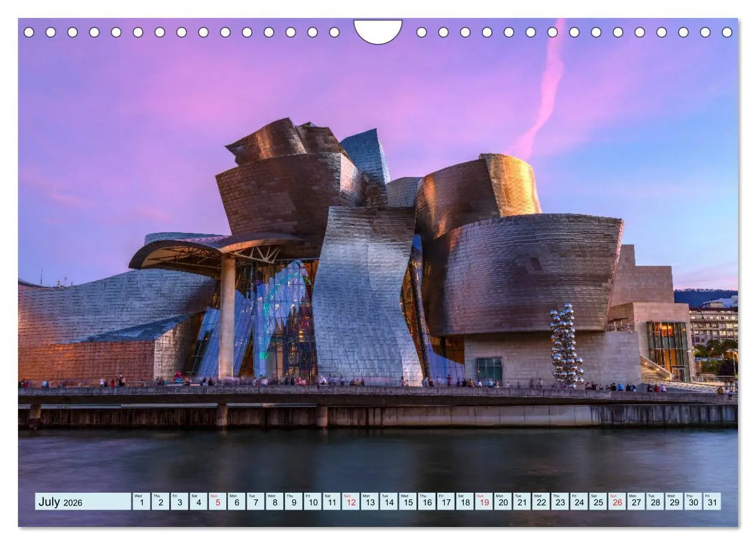This screenshot has width=756, height=545.
Task: Select Friday 31 date cell
Action: [712, 501]
